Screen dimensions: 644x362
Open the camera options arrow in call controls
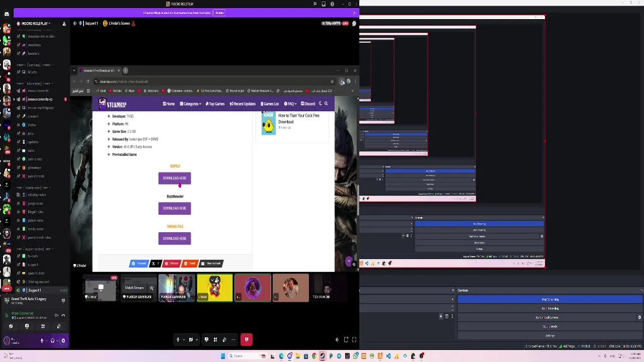pos(197,340)
